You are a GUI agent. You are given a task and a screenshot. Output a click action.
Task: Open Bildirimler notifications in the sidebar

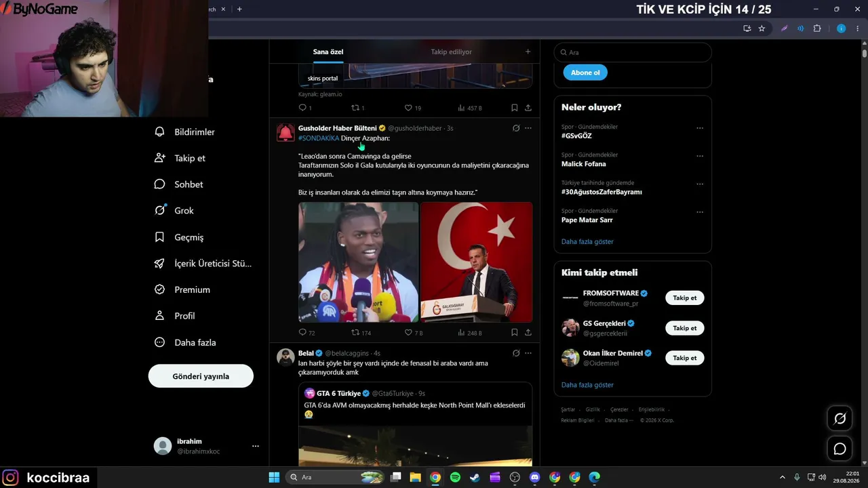(x=184, y=132)
